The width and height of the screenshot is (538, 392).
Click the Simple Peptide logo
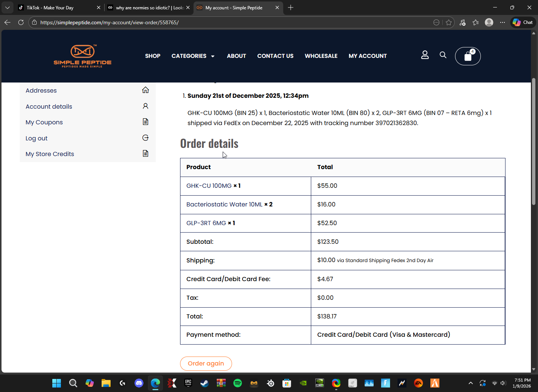pyautogui.click(x=83, y=56)
